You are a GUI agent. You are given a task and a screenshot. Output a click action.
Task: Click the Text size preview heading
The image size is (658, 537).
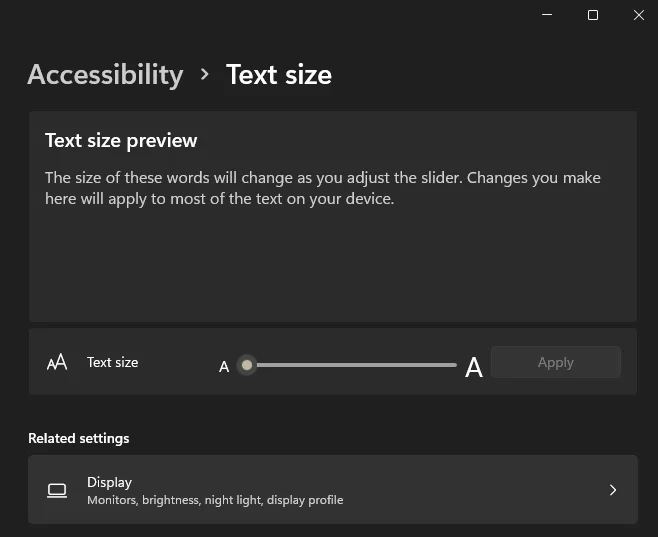[121, 141]
